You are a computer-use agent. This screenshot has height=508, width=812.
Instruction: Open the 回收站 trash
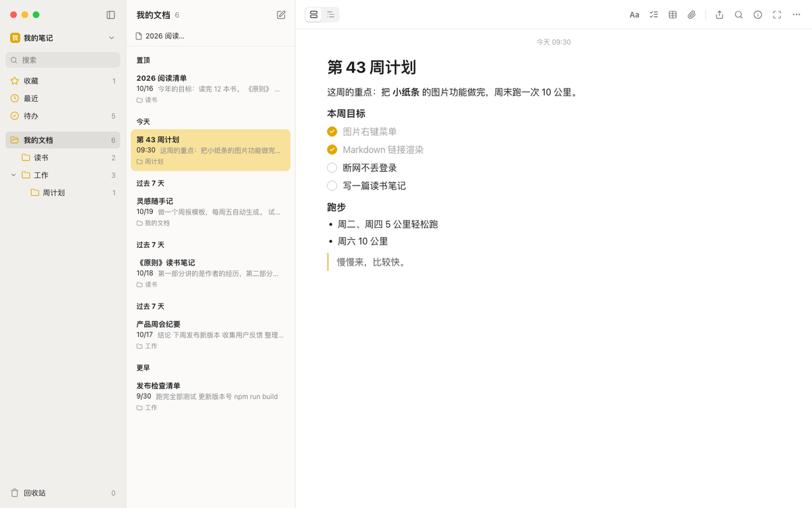click(63, 493)
